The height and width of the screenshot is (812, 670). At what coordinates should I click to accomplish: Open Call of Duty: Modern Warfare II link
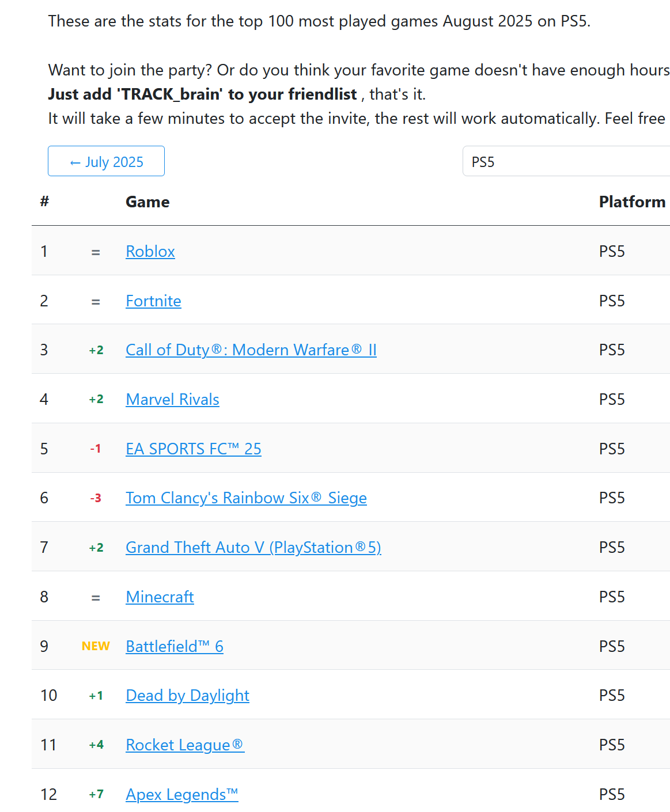pyautogui.click(x=251, y=350)
